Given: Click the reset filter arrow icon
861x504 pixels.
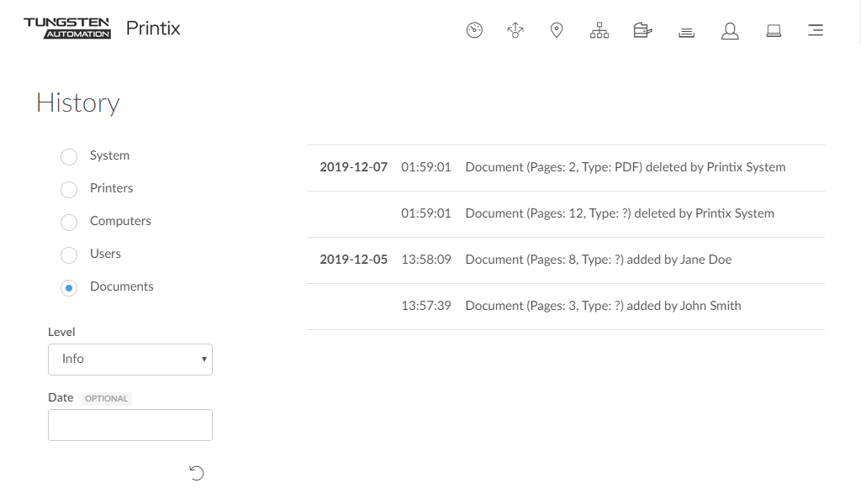Looking at the screenshot, I should [x=197, y=473].
